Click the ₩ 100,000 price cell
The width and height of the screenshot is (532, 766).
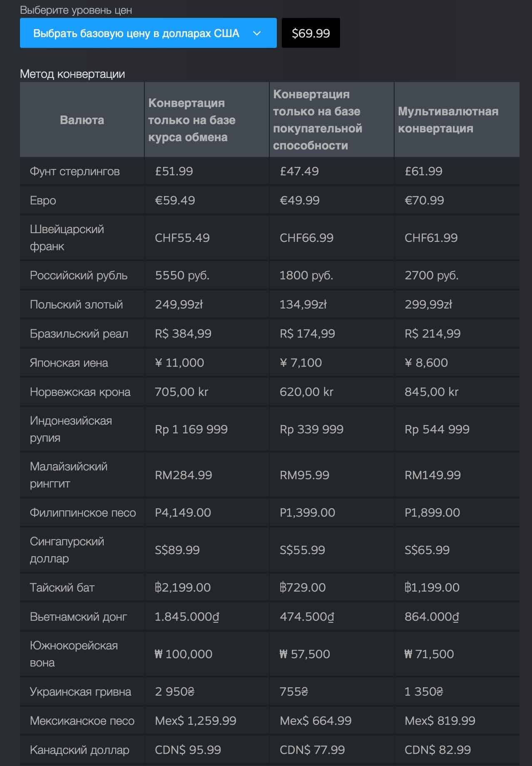pos(184,654)
